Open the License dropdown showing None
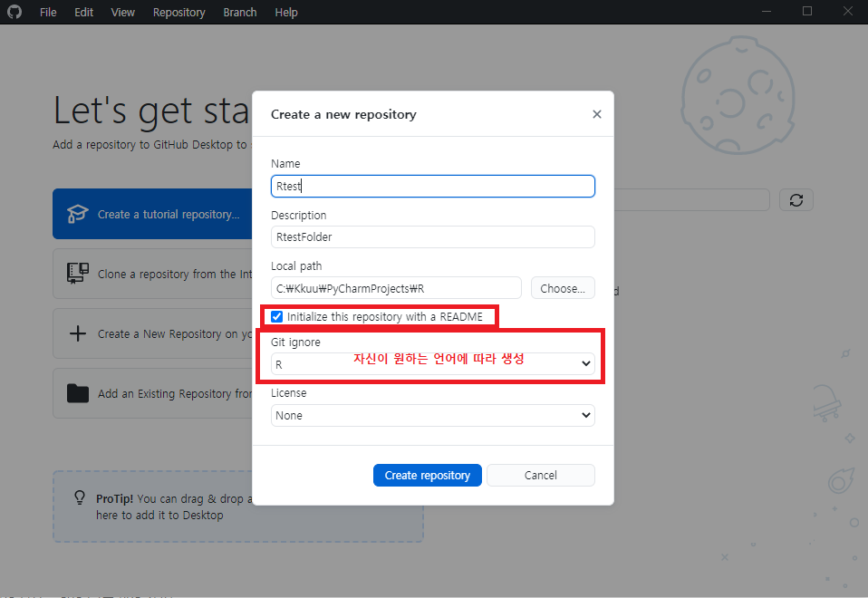The image size is (868, 598). coord(433,415)
